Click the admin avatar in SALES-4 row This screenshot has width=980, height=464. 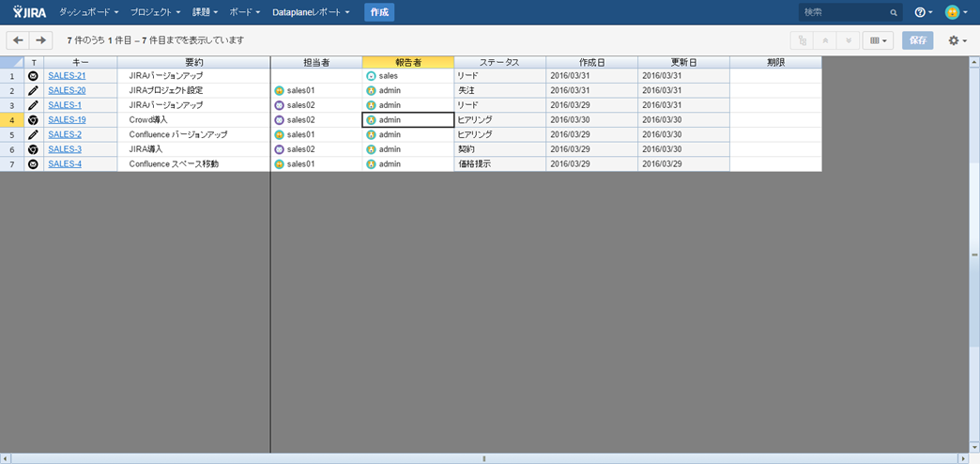371,163
